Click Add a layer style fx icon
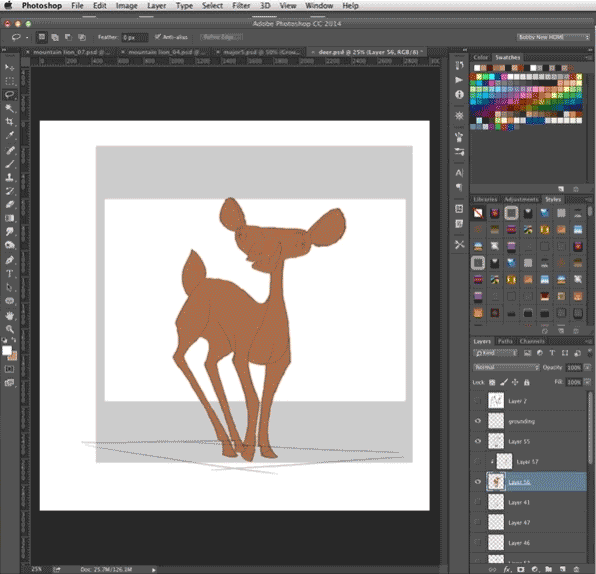Image resolution: width=596 pixels, height=574 pixels. click(x=507, y=569)
